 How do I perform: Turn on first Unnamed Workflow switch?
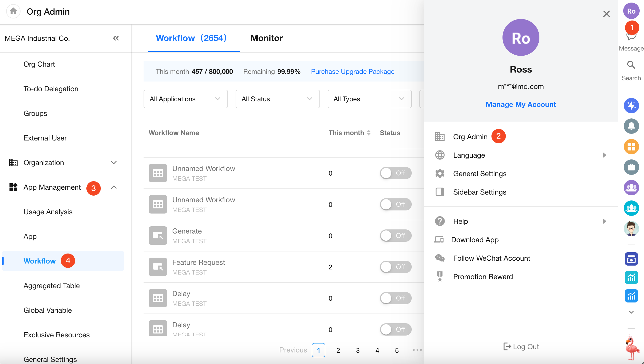(x=395, y=173)
